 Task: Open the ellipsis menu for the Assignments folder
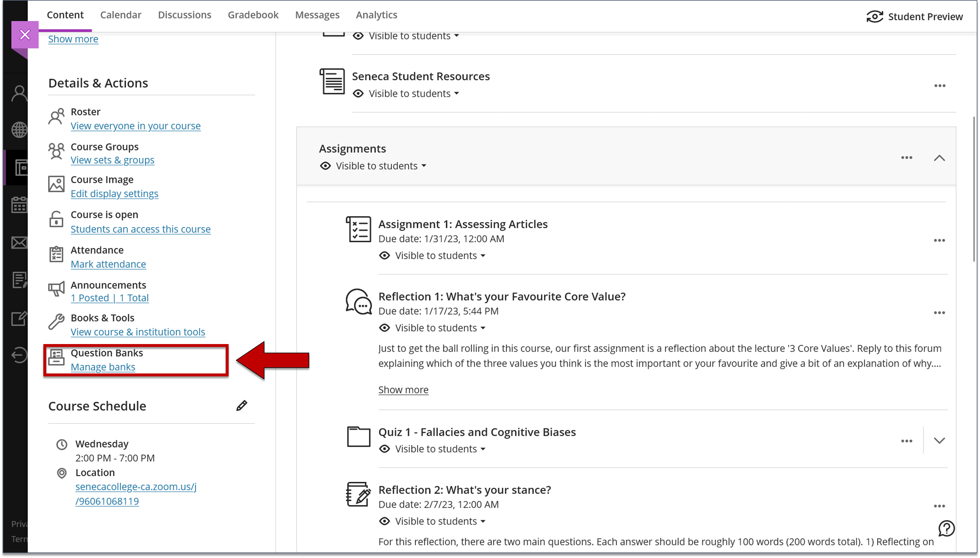[x=906, y=157]
